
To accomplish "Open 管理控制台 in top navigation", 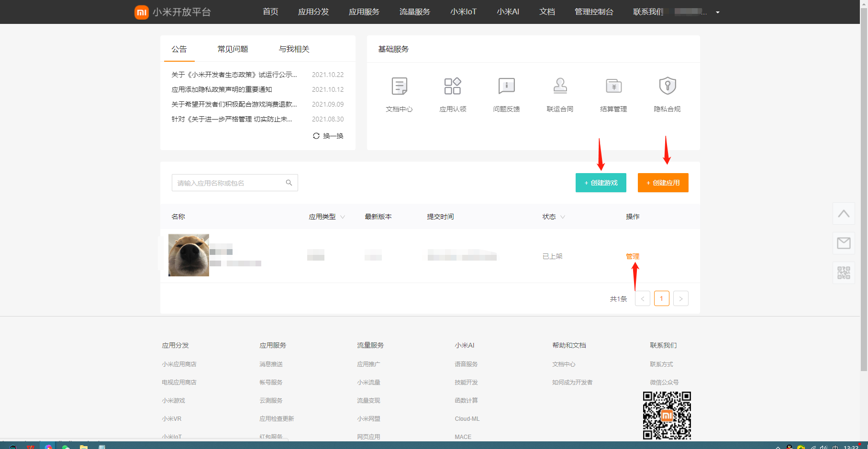I will tap(594, 11).
